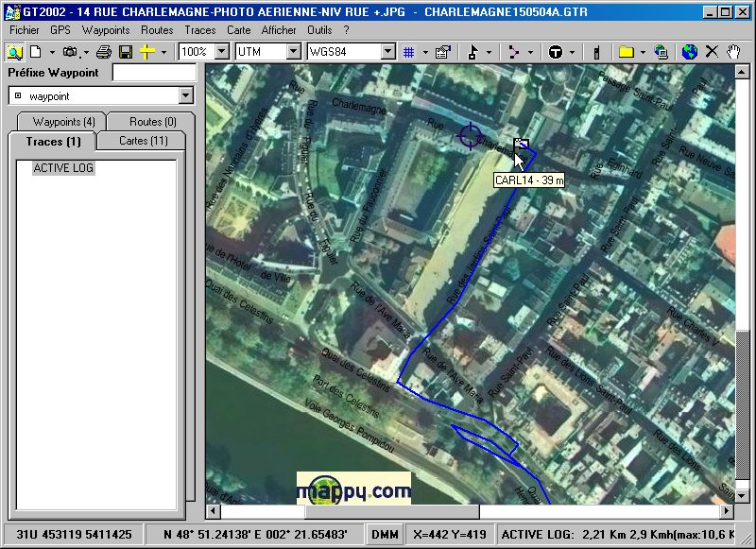The height and width of the screenshot is (549, 756).
Task: Click the Préfixe Waypoint text field
Action: (x=154, y=73)
